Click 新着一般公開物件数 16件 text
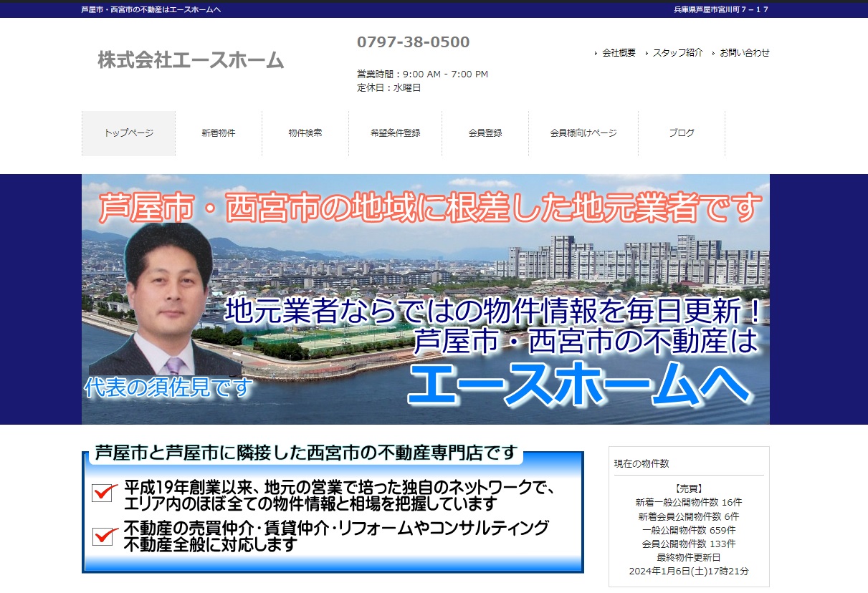 coord(689,503)
